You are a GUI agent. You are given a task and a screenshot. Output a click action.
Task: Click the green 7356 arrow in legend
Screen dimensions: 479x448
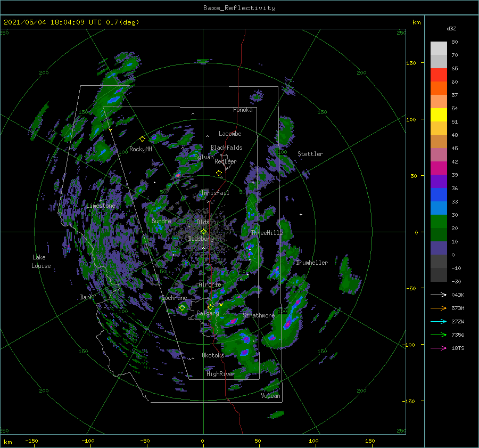tap(439, 335)
